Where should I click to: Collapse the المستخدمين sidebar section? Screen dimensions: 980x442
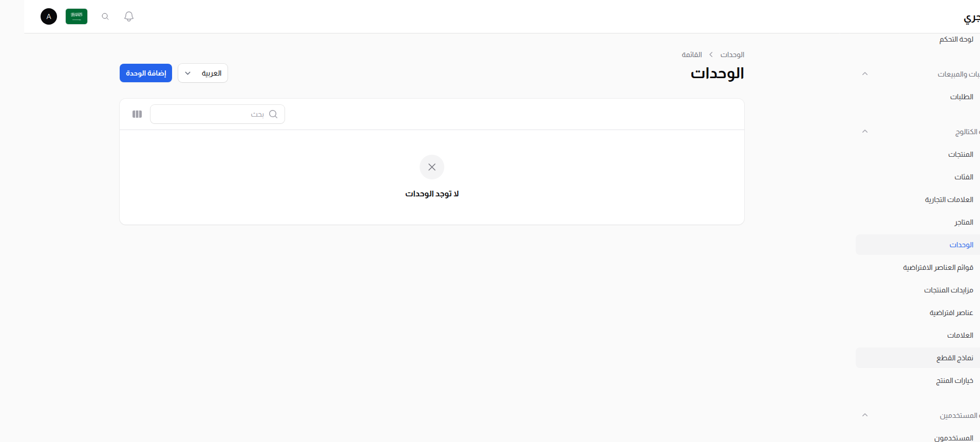point(864,415)
